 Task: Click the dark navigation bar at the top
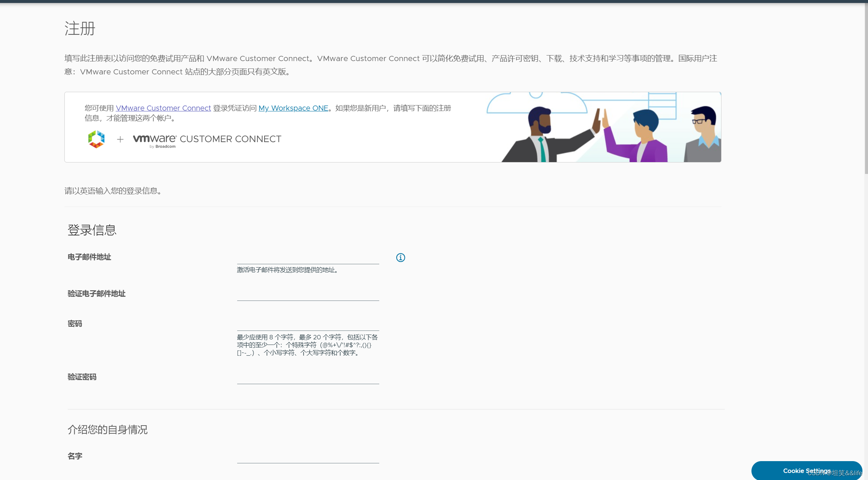click(434, 2)
